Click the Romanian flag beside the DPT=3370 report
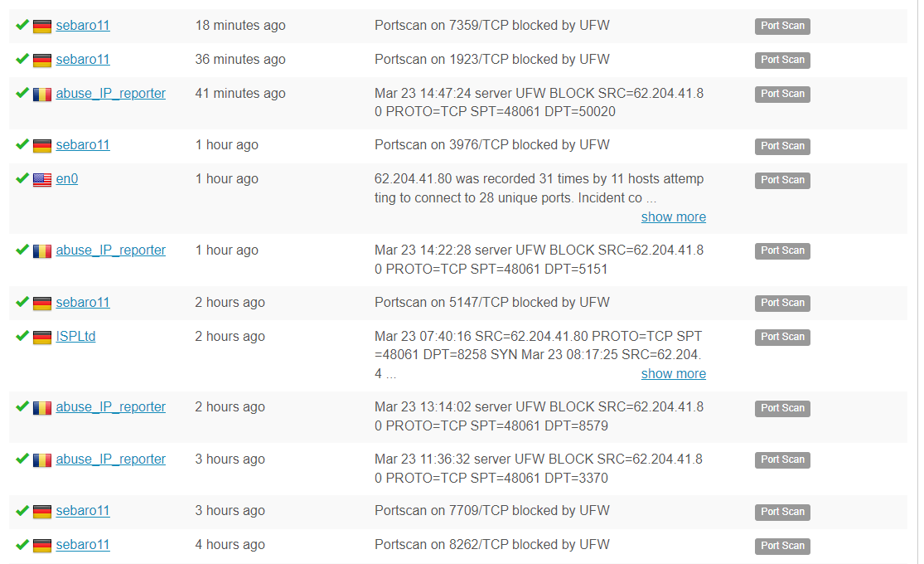Viewport: 924px width, 564px height. pos(41,460)
